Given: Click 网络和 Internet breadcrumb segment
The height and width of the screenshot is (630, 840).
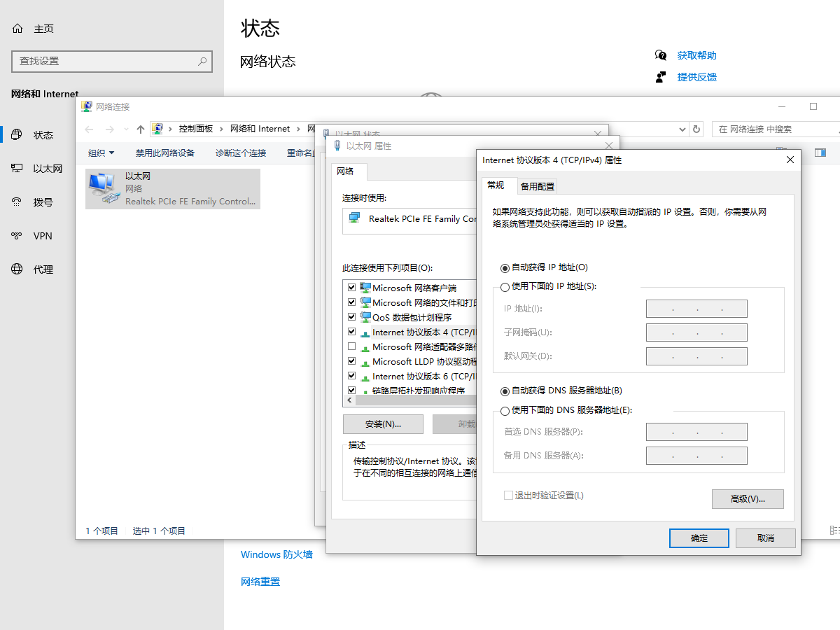Looking at the screenshot, I should tap(260, 129).
